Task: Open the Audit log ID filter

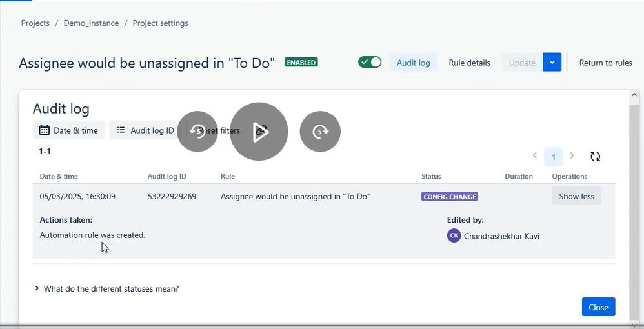Action: (145, 130)
